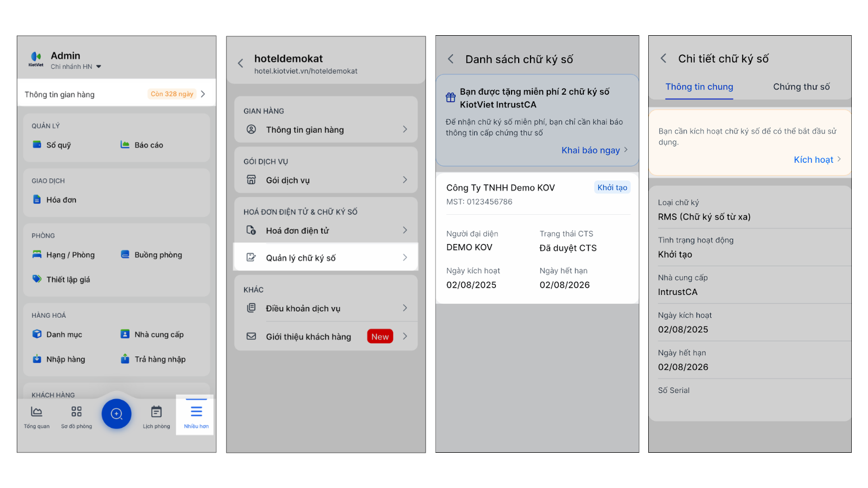
Task: Open the Báo cáo reports icon
Action: (x=125, y=145)
